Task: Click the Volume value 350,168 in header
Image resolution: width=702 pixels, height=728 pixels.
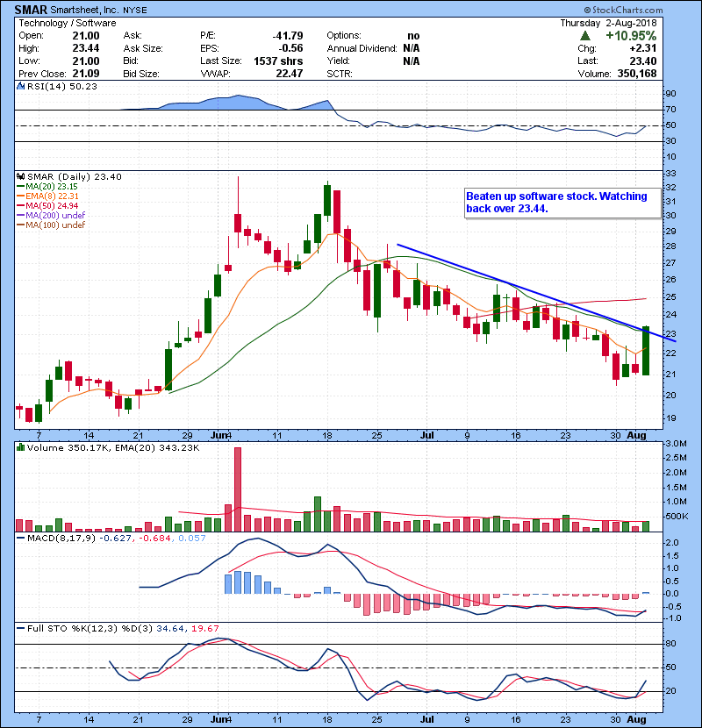Action: pos(637,74)
